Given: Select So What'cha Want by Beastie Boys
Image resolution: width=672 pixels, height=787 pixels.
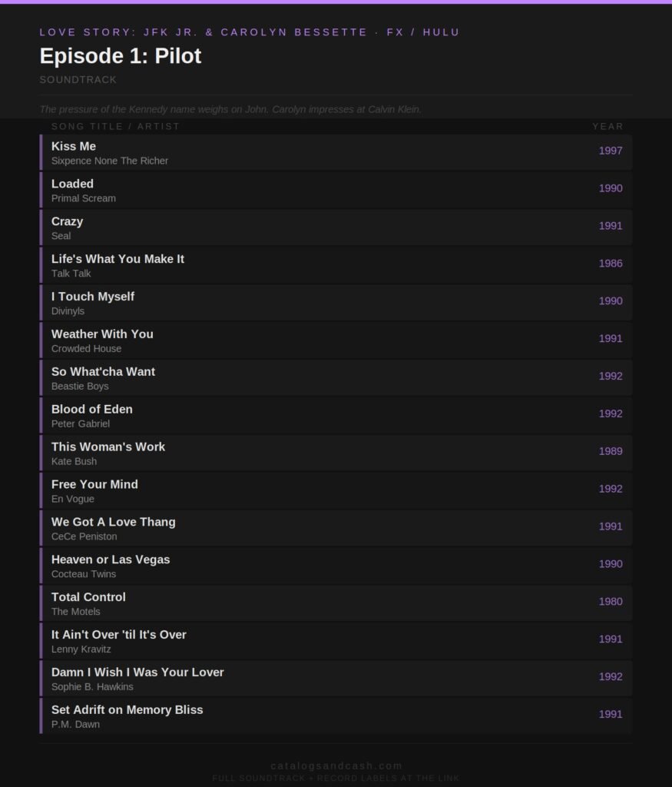Looking at the screenshot, I should [x=336, y=378].
